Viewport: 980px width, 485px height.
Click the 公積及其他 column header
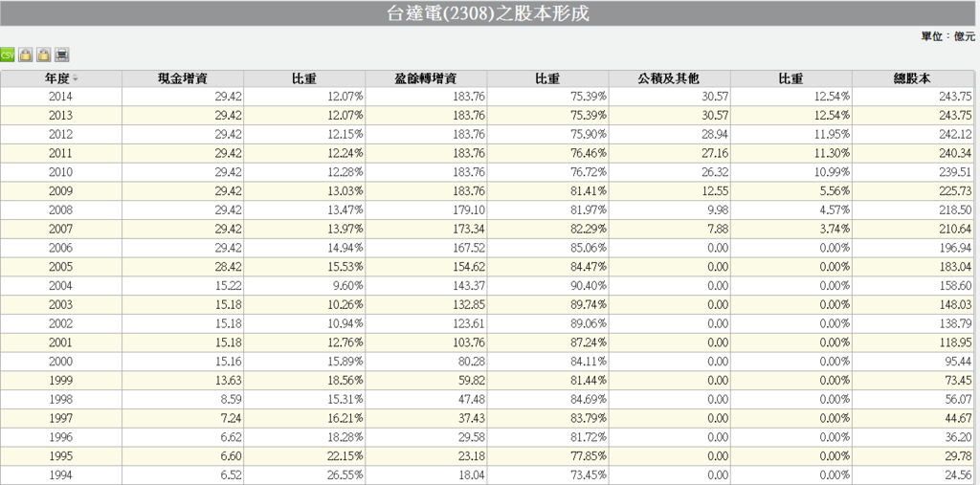click(669, 78)
